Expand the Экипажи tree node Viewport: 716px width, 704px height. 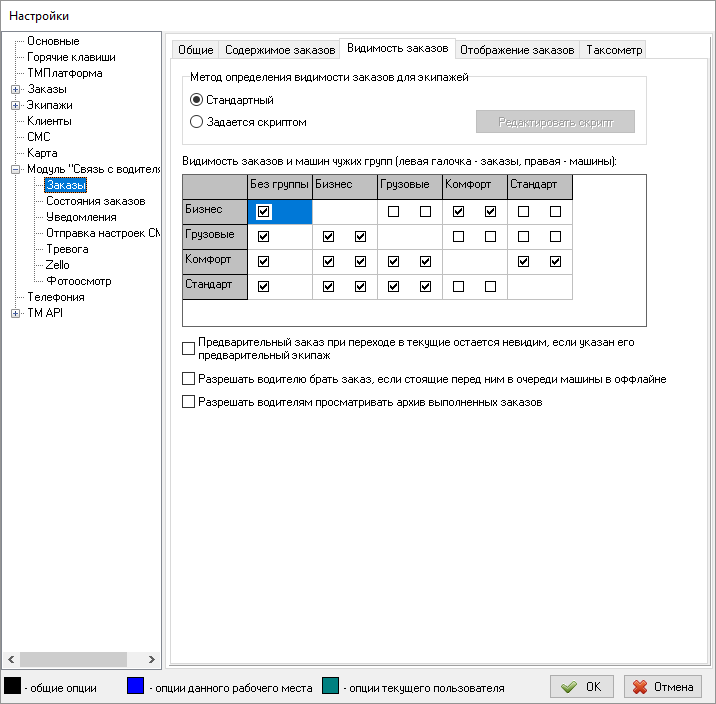[x=15, y=105]
